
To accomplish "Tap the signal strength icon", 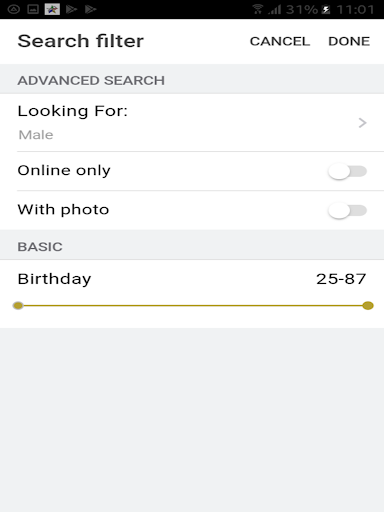I will click(275, 9).
